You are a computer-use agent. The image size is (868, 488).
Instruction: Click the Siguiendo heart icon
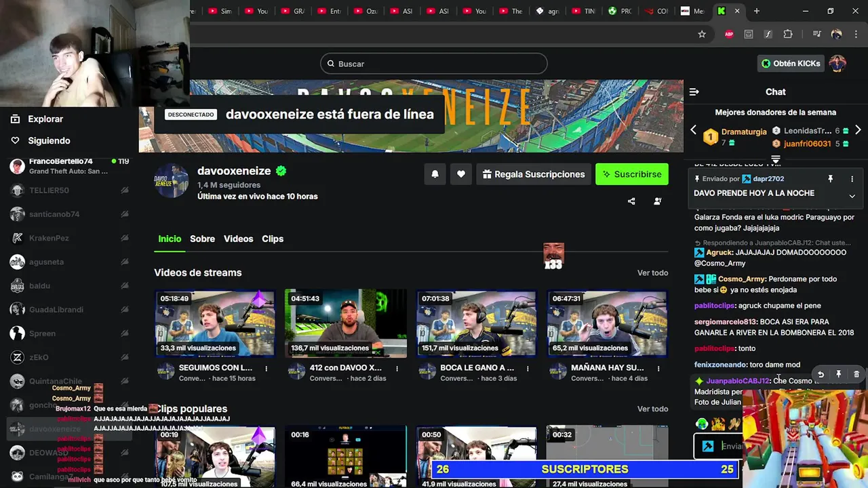coord(15,140)
